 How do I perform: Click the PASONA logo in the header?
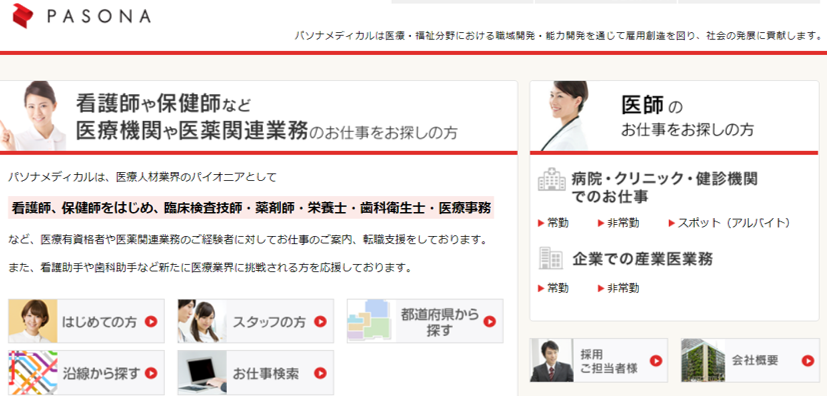point(82,16)
